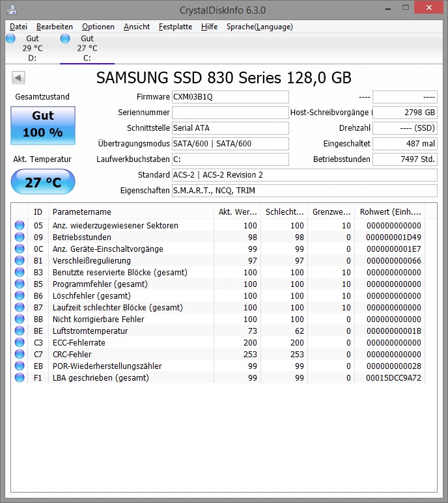448x503 pixels.
Task: Click the Parametername column header
Action: tap(131, 211)
